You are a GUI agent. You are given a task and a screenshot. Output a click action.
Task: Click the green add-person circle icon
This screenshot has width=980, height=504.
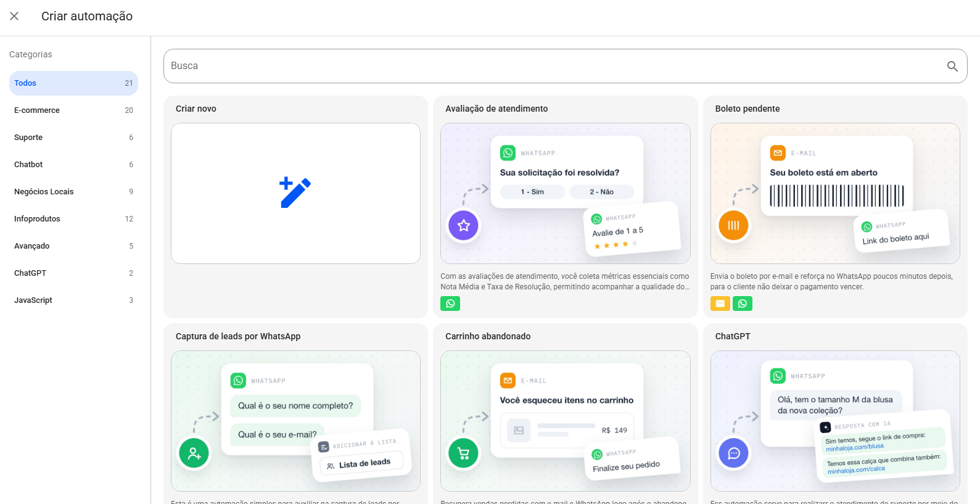coord(194,453)
